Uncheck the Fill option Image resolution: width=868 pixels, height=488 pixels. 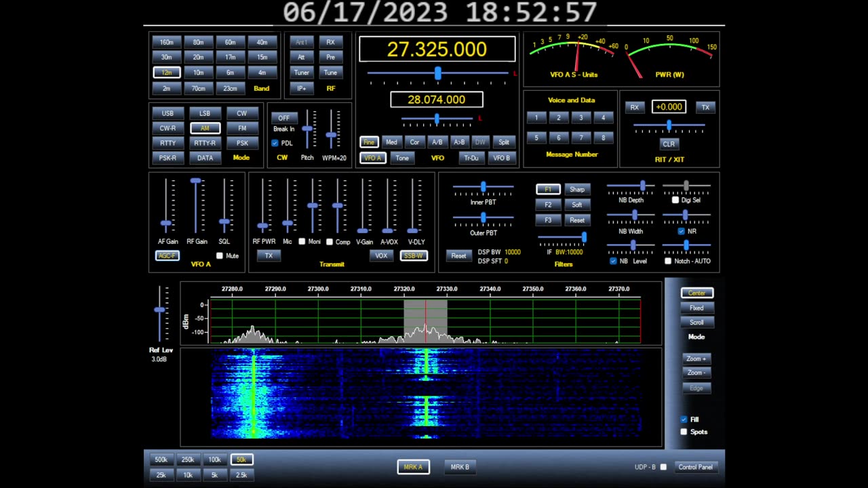pyautogui.click(x=684, y=420)
